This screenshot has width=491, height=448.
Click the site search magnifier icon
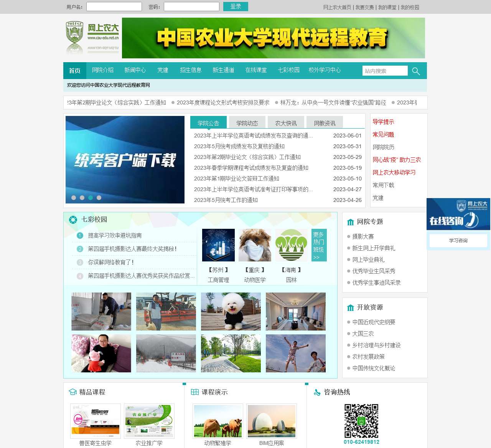(x=416, y=71)
